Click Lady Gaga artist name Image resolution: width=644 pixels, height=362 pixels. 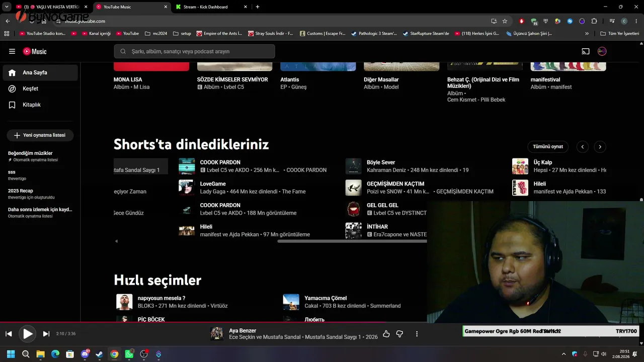pos(213,192)
